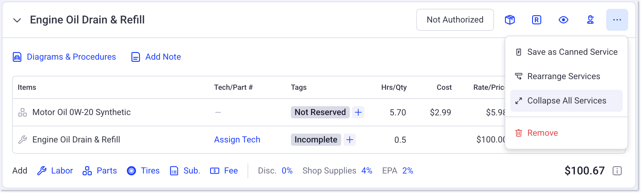
Task: Collapse the Engine Oil Drain & Refill service
Action: click(x=17, y=20)
